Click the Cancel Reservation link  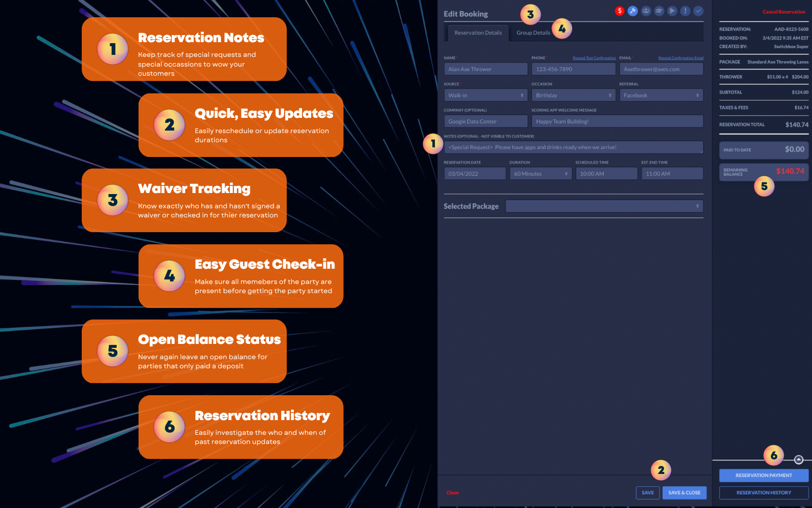[x=784, y=12]
